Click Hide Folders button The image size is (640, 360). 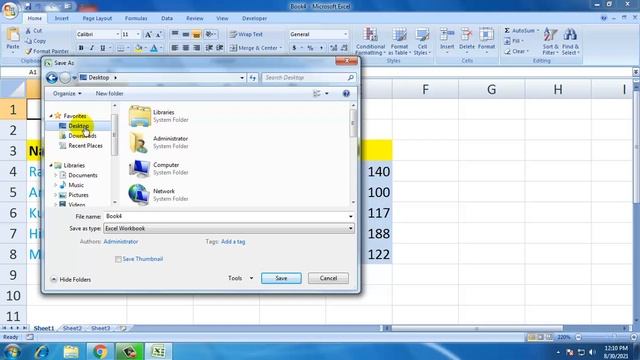(x=71, y=280)
